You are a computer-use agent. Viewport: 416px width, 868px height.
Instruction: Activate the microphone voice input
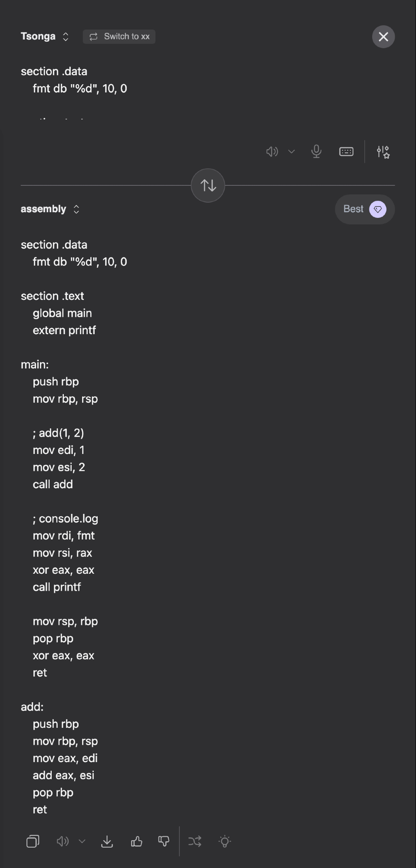[x=316, y=151]
